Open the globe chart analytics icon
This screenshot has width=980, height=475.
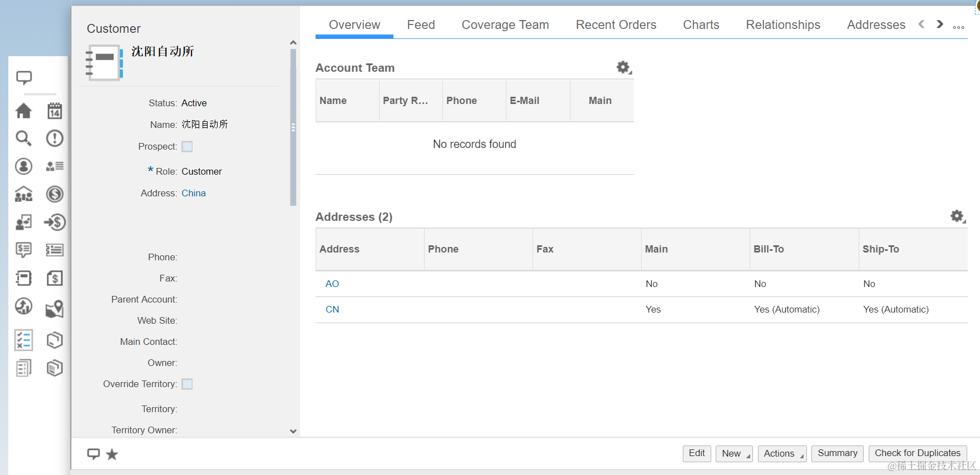(23, 306)
